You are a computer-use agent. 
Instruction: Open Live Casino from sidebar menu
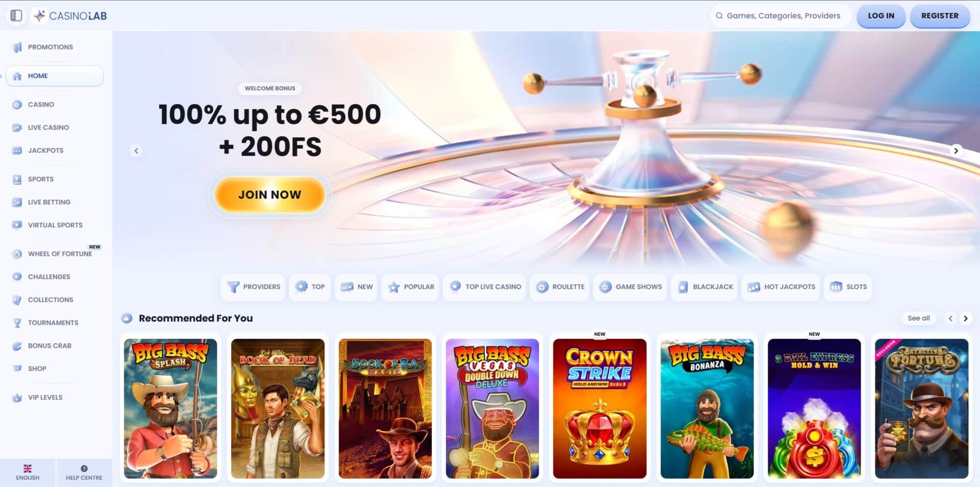click(48, 128)
